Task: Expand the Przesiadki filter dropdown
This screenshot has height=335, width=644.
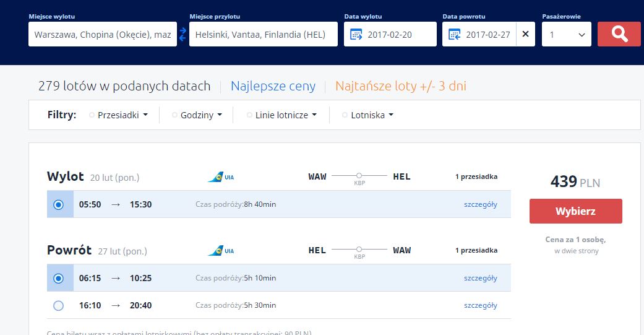Action: click(x=119, y=115)
